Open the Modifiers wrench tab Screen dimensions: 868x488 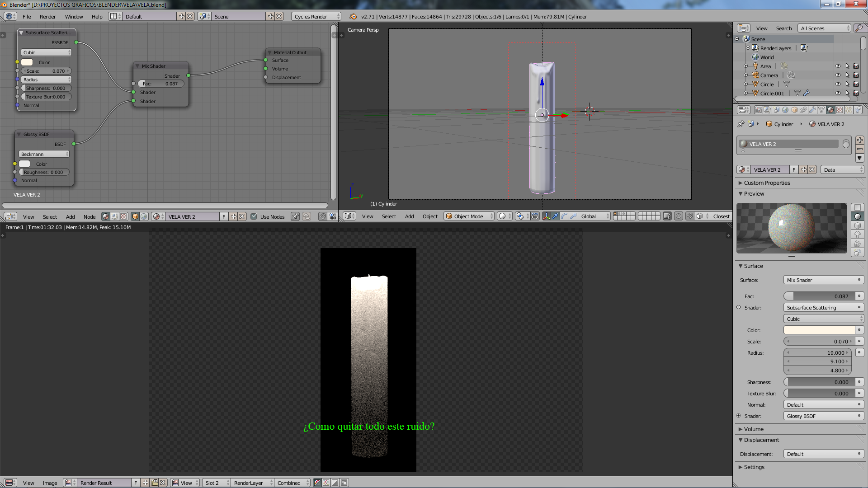812,110
